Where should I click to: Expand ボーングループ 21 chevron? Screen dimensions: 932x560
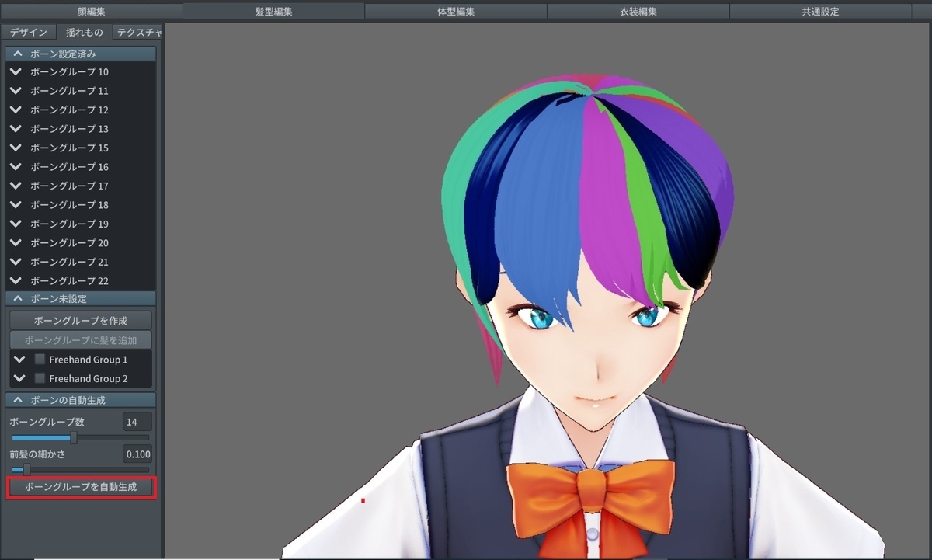pos(16,262)
